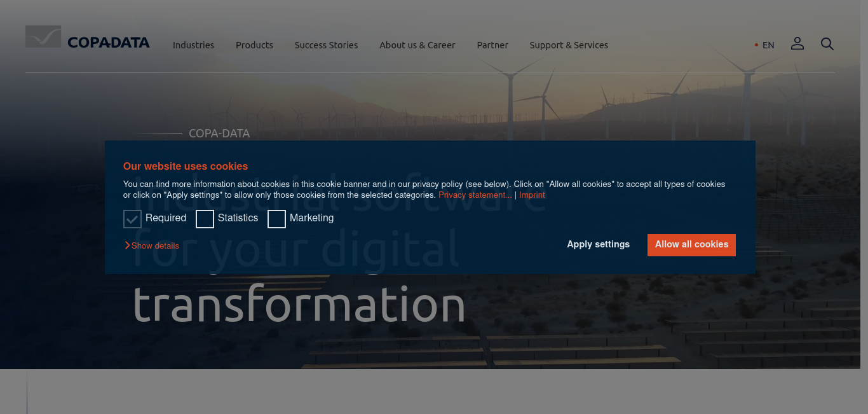Enable the Statistics cookies checkbox
Image resolution: width=868 pixels, height=414 pixels.
(205, 219)
